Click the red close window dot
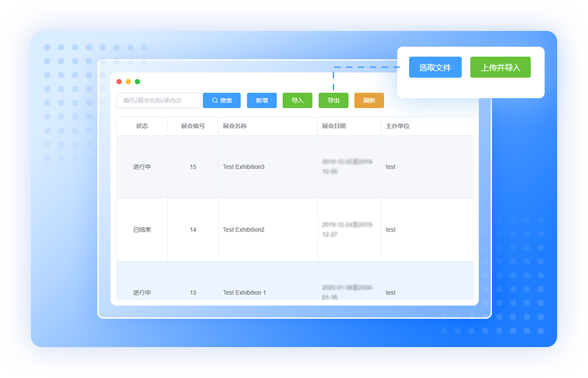Image resolution: width=588 pixels, height=378 pixels. pos(119,82)
